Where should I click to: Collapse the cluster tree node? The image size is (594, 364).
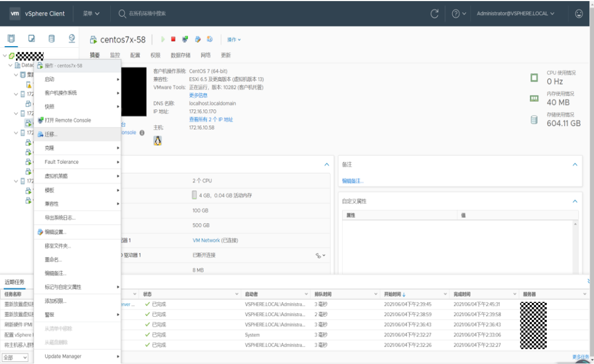click(x=16, y=75)
